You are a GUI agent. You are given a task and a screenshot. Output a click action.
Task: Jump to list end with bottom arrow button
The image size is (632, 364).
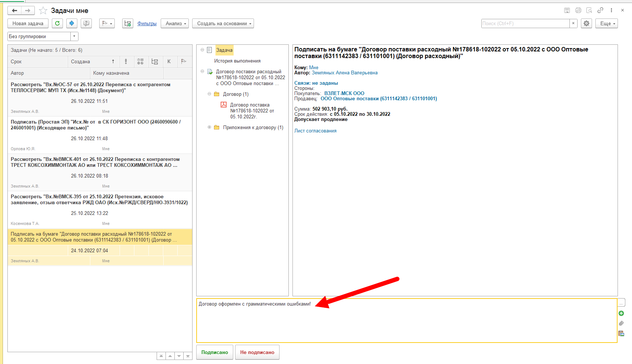[x=188, y=356]
